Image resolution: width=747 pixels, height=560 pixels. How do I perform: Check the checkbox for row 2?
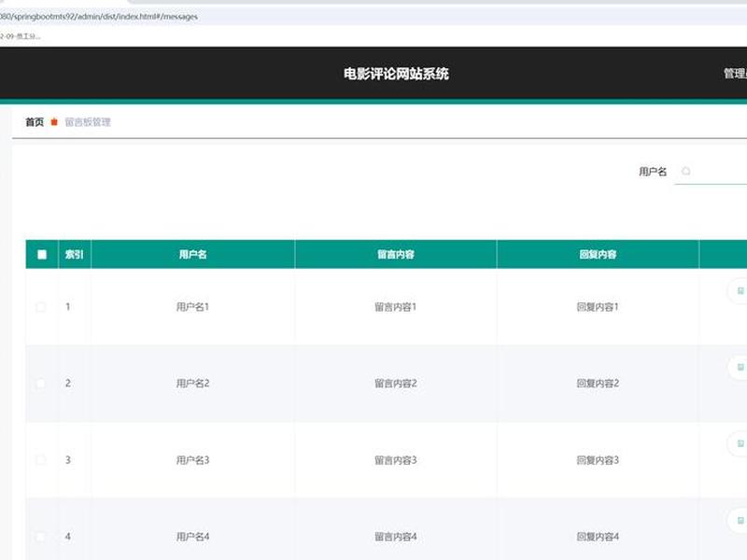pos(41,384)
